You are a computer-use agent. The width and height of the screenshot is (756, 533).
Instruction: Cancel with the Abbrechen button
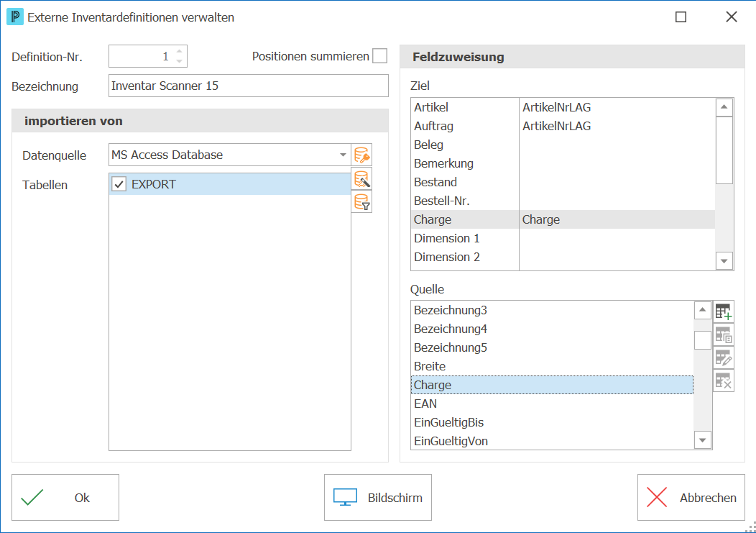pyautogui.click(x=691, y=497)
